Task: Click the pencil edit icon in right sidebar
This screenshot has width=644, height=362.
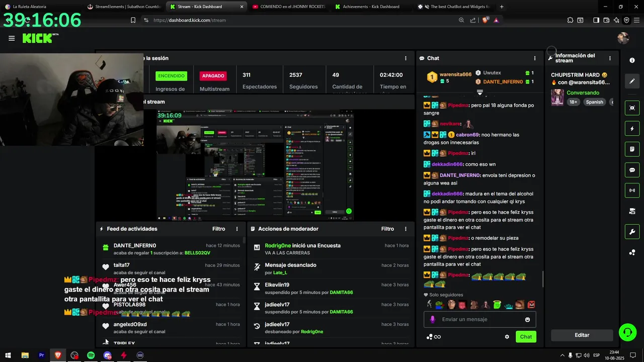Action: pos(632,81)
